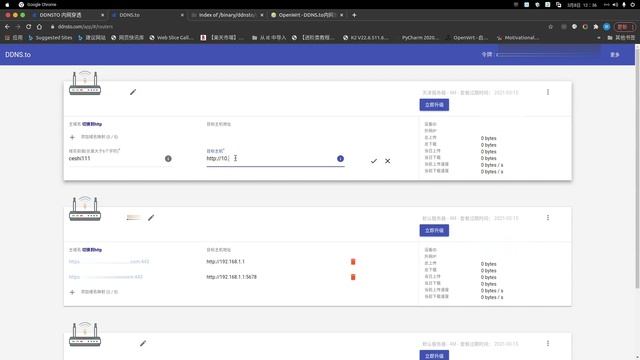The height and width of the screenshot is (360, 640).
Task: Click third router device image
Action: pos(85,334)
